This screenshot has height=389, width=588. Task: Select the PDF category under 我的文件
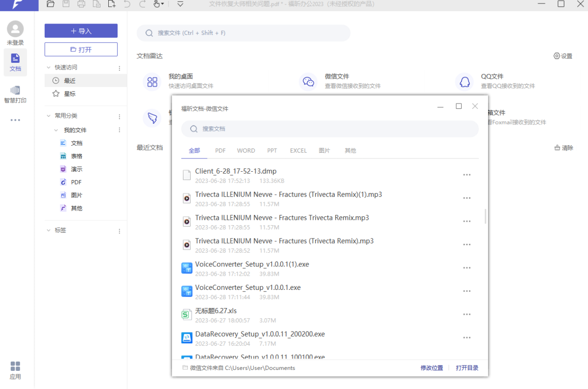pyautogui.click(x=77, y=182)
